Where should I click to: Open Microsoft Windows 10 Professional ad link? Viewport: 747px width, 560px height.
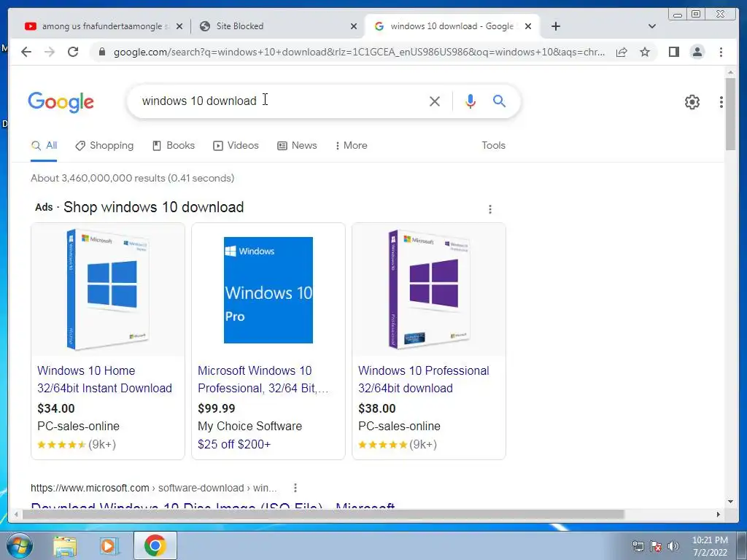click(x=263, y=379)
